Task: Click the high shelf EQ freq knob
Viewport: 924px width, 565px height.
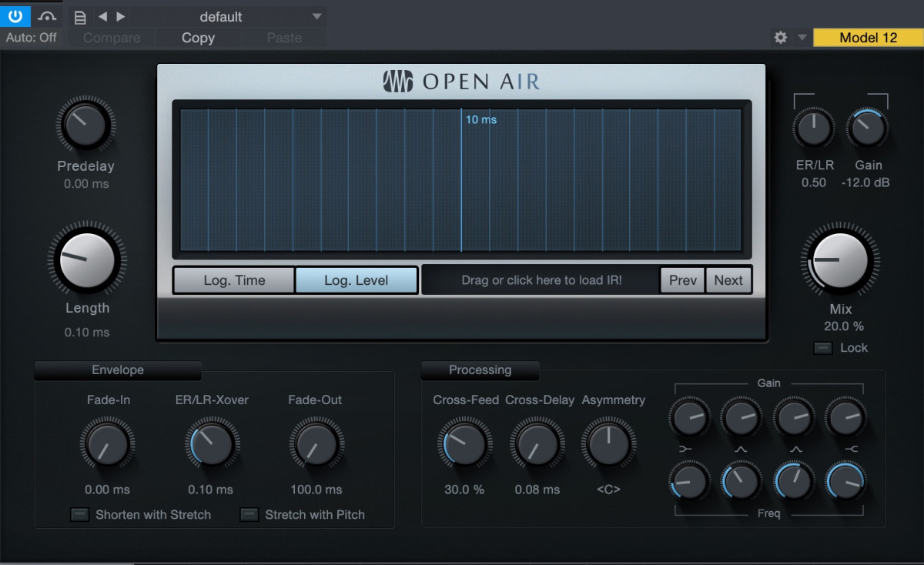Action: click(845, 482)
